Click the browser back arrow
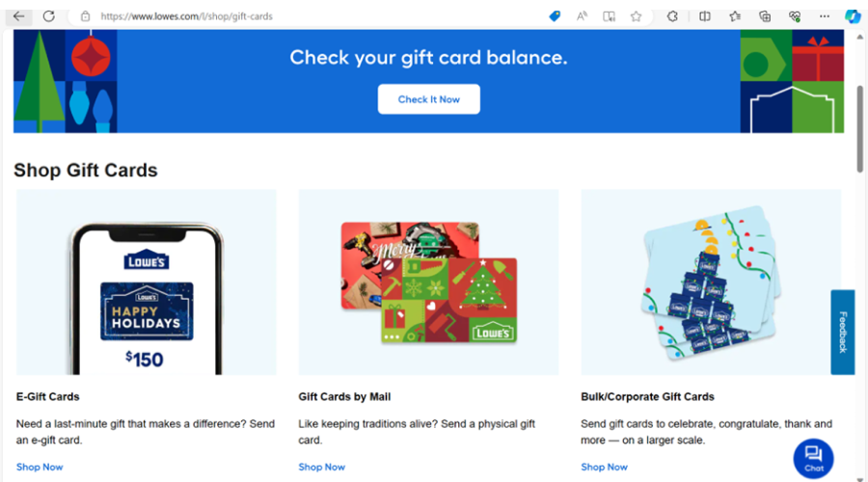 click(x=18, y=16)
